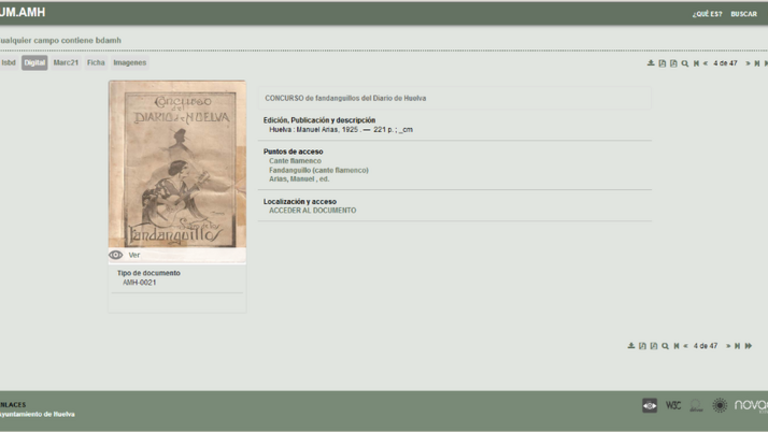The width and height of the screenshot is (768, 432).
Task: Follow the Cante flamenco subject link
Action: (x=295, y=161)
